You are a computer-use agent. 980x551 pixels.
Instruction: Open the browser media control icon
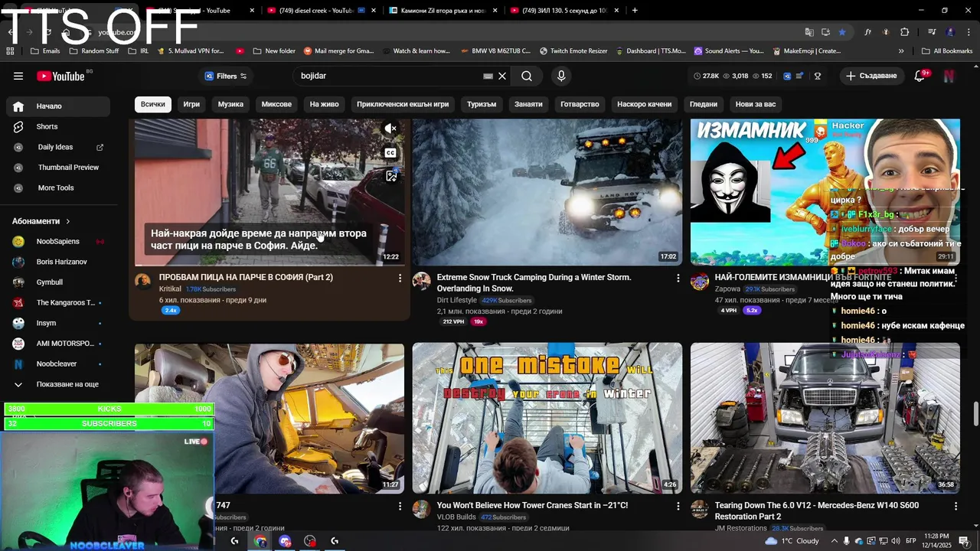932,32
